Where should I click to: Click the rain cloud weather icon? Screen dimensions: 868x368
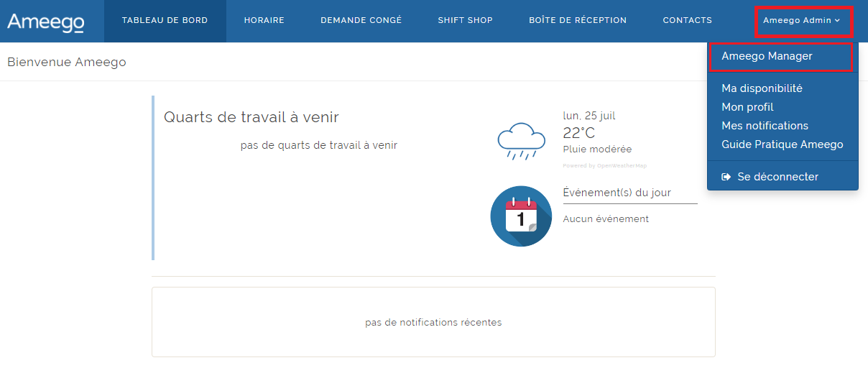[521, 141]
